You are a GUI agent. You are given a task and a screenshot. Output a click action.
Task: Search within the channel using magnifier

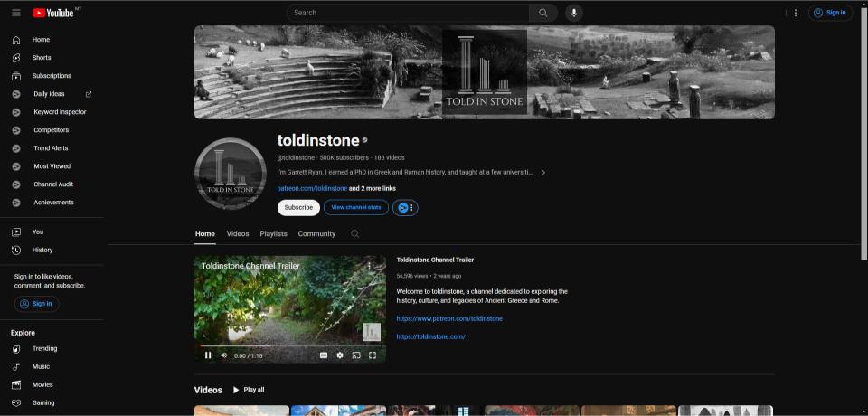pos(354,233)
